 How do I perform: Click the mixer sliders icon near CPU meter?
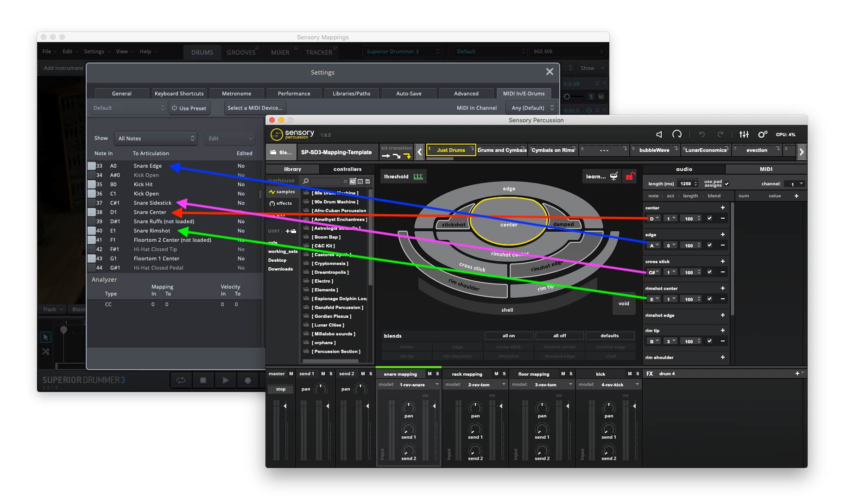click(x=744, y=134)
